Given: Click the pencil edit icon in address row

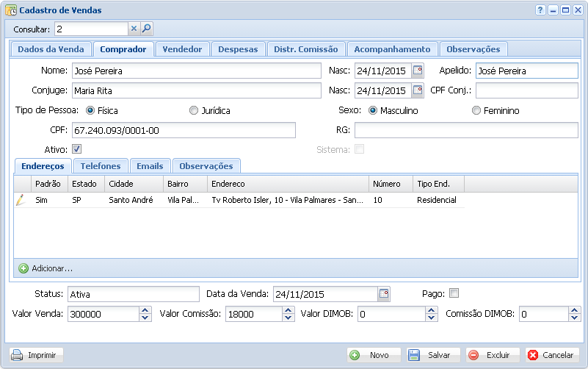Looking at the screenshot, I should 21,200.
